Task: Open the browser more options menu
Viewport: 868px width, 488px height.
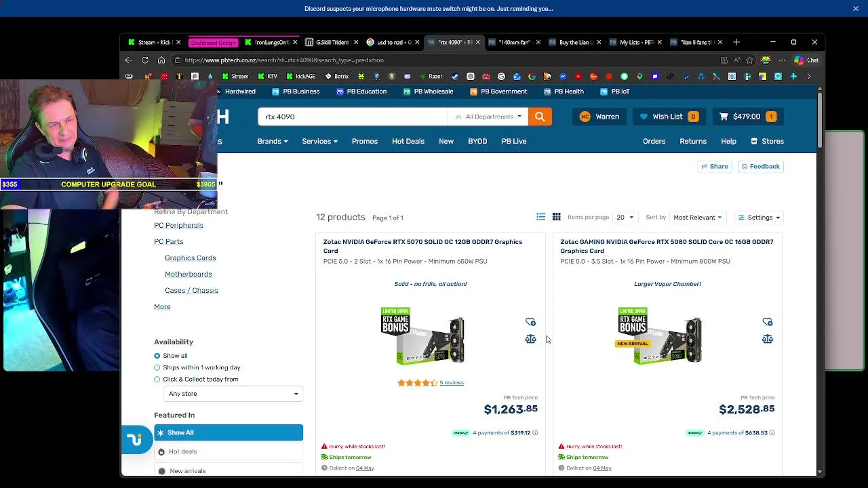Action: tap(782, 60)
